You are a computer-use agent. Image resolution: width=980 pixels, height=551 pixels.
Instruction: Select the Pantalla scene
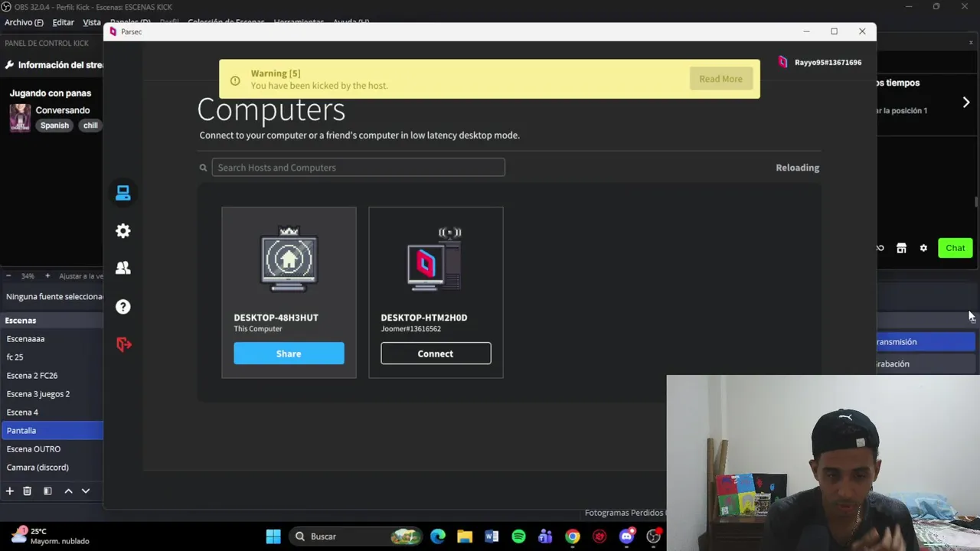pyautogui.click(x=52, y=431)
